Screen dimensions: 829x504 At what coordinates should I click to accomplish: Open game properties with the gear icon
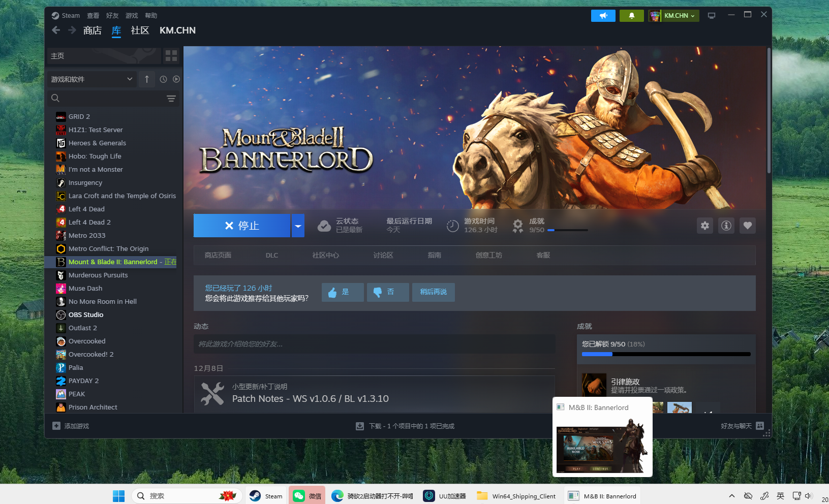[x=704, y=226]
